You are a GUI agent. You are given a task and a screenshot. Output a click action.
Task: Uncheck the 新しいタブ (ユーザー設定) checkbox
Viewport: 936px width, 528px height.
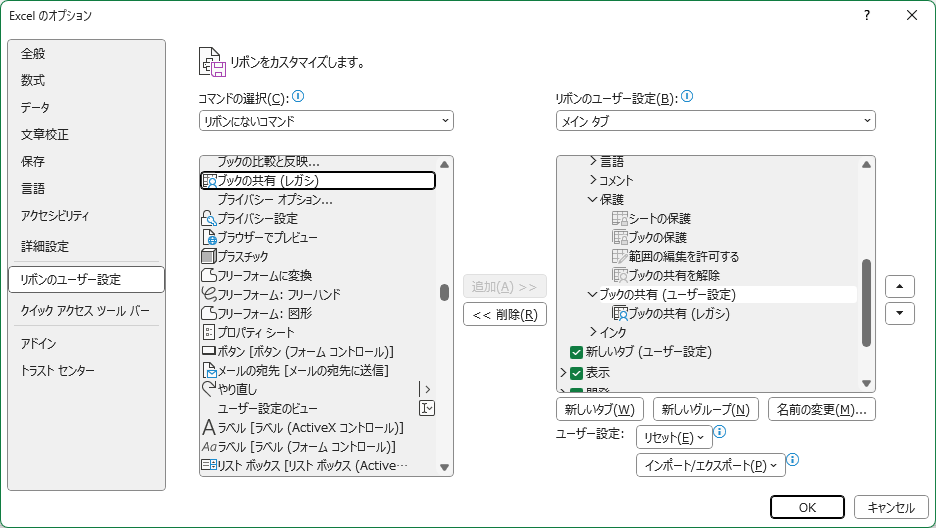(576, 352)
